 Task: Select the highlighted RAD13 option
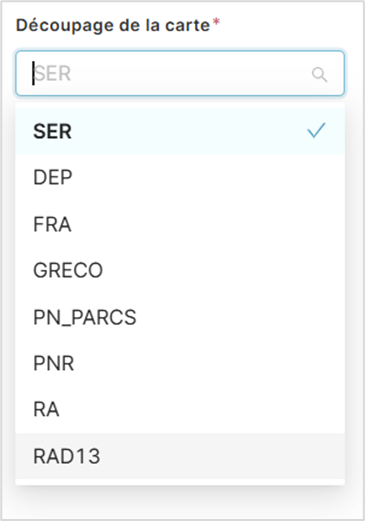180,456
